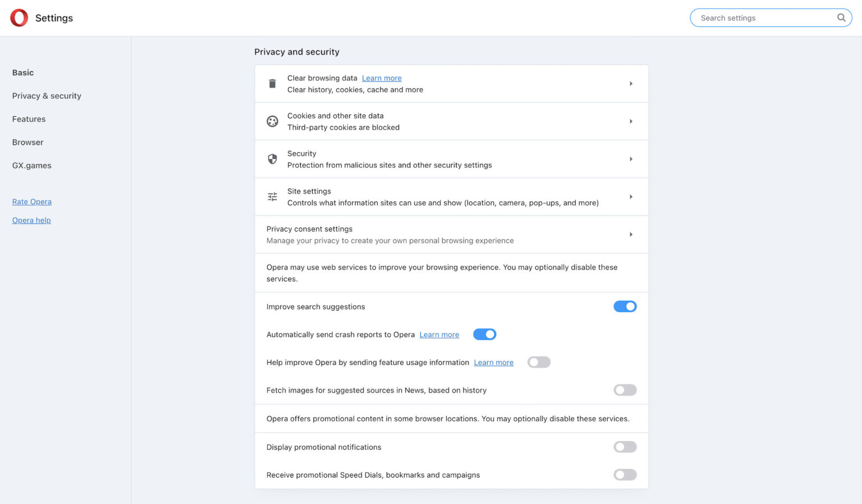Enable Fetch images for News sources toggle
This screenshot has width=862, height=504.
[x=625, y=390]
